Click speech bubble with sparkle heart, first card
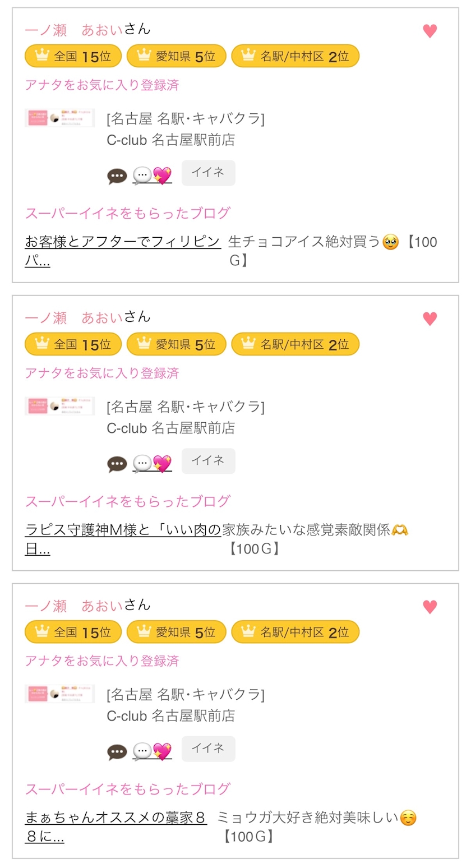 152,176
